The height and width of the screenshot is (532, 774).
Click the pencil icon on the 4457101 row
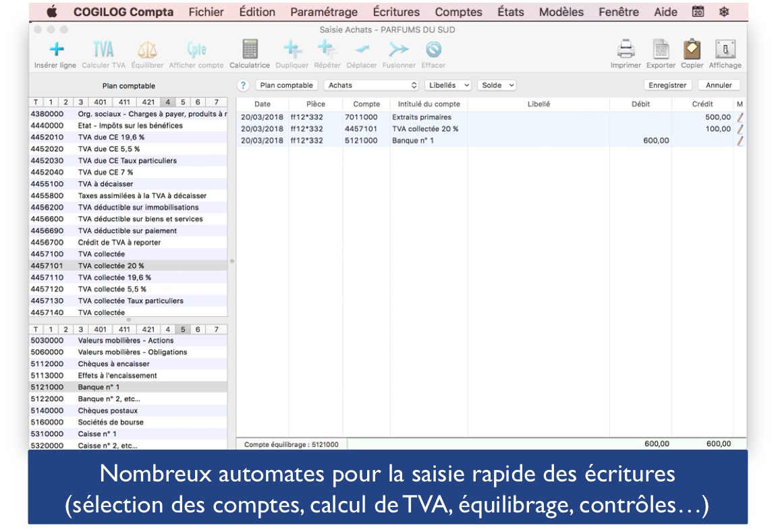coord(740,129)
